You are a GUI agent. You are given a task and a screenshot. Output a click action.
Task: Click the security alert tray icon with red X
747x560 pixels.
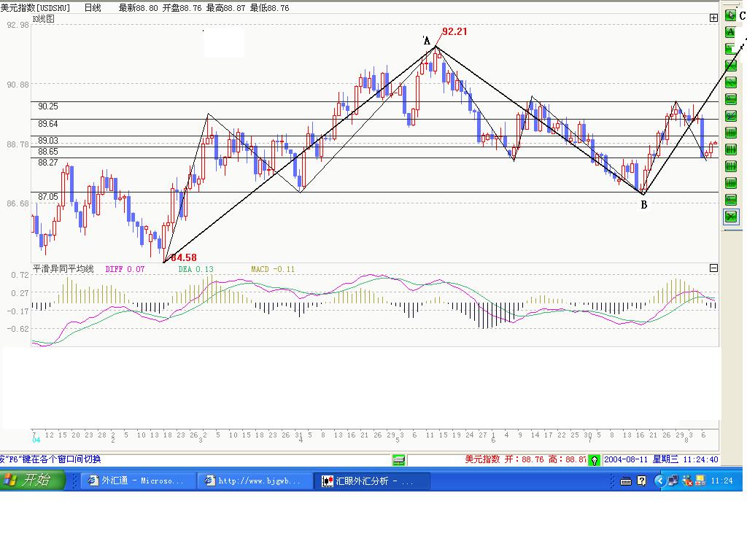[687, 481]
